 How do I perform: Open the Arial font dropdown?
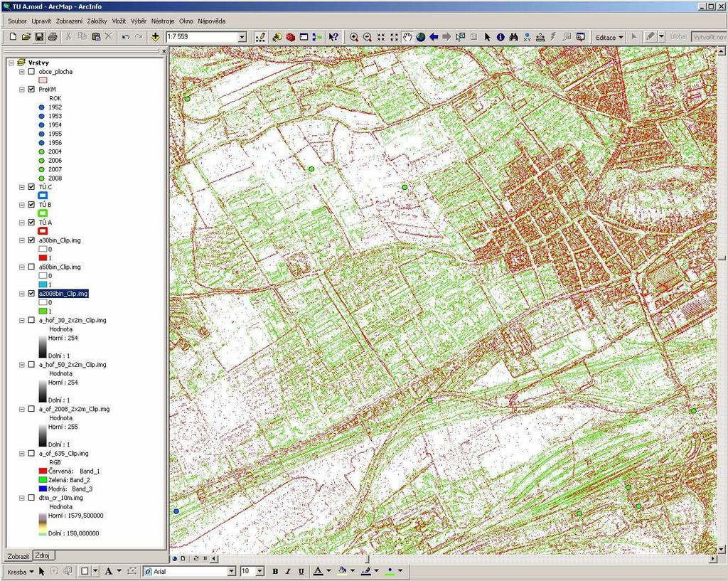pyautogui.click(x=231, y=572)
